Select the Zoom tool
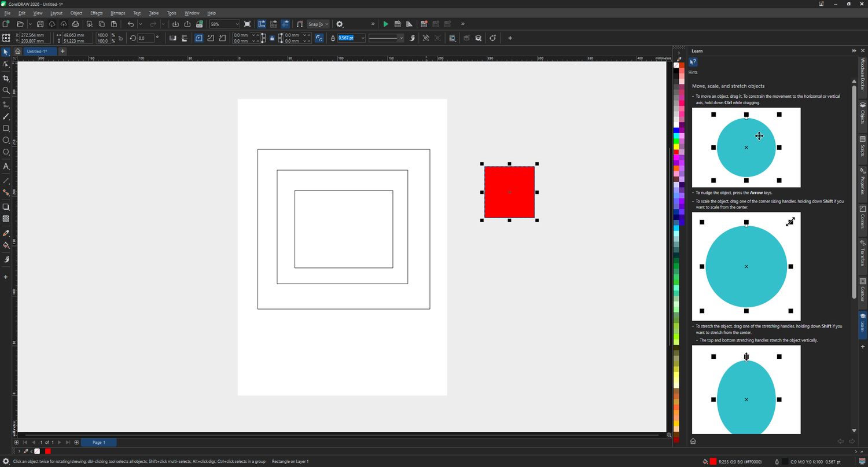 [x=6, y=90]
